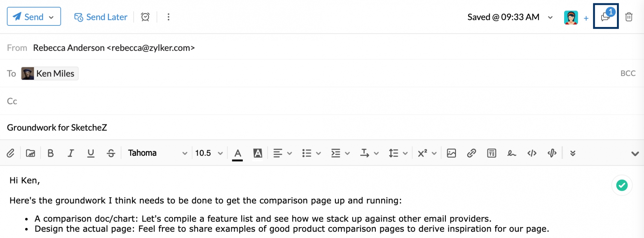The height and width of the screenshot is (238, 644).
Task: Click the insert HTML code icon
Action: pyautogui.click(x=532, y=153)
